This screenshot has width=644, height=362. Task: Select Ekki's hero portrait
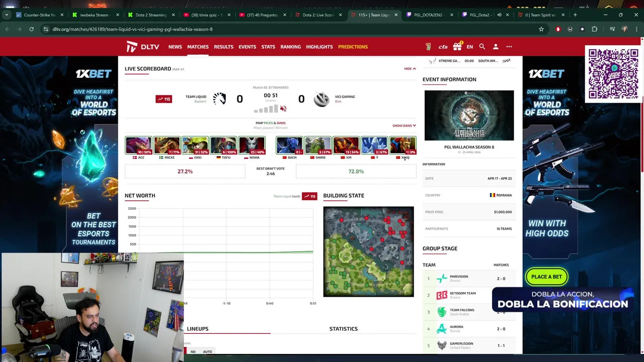click(x=195, y=146)
